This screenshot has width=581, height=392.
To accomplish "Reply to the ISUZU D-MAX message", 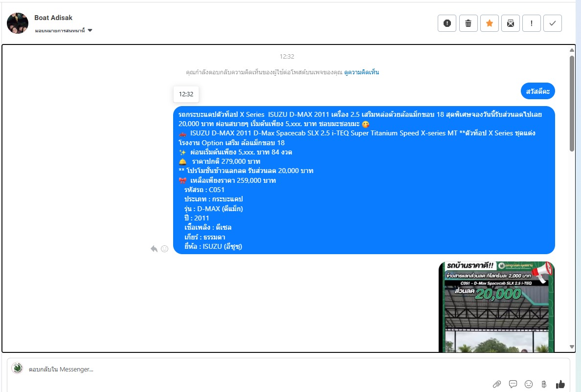I will [x=154, y=249].
